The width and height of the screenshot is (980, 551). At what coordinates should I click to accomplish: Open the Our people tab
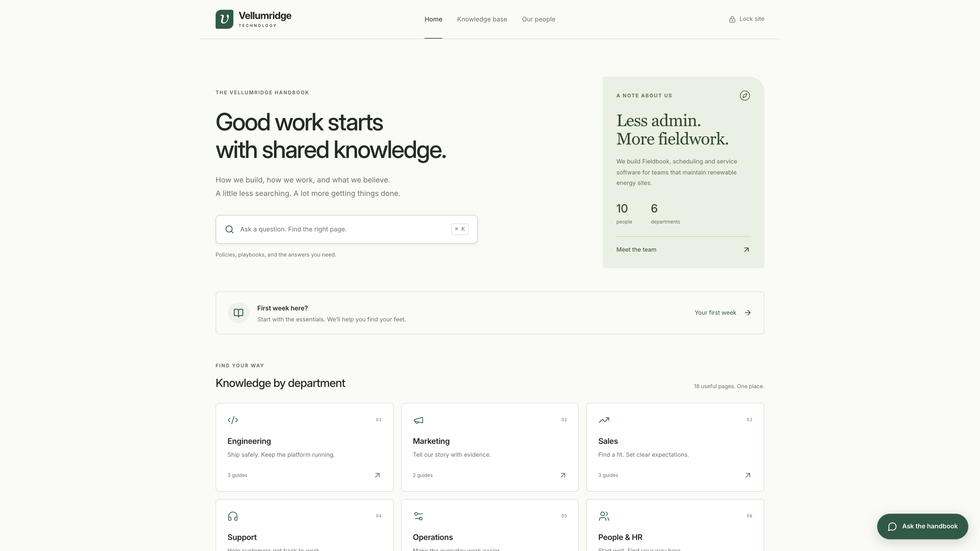tap(538, 19)
